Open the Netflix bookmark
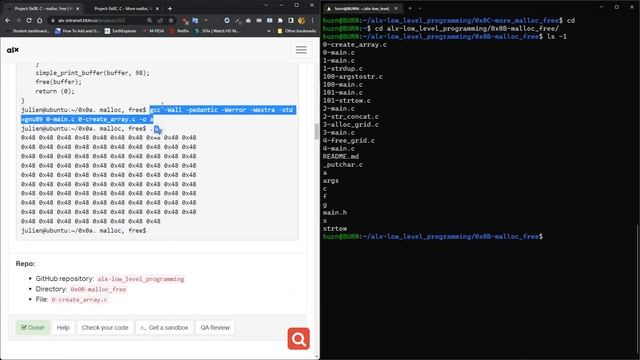Viewport: 640px width, 360px height. click(179, 31)
